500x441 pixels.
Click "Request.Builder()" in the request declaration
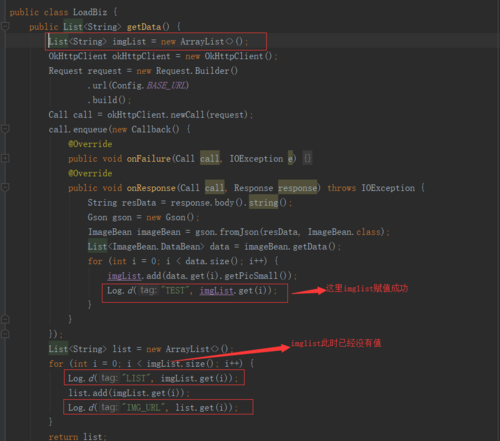click(x=197, y=71)
